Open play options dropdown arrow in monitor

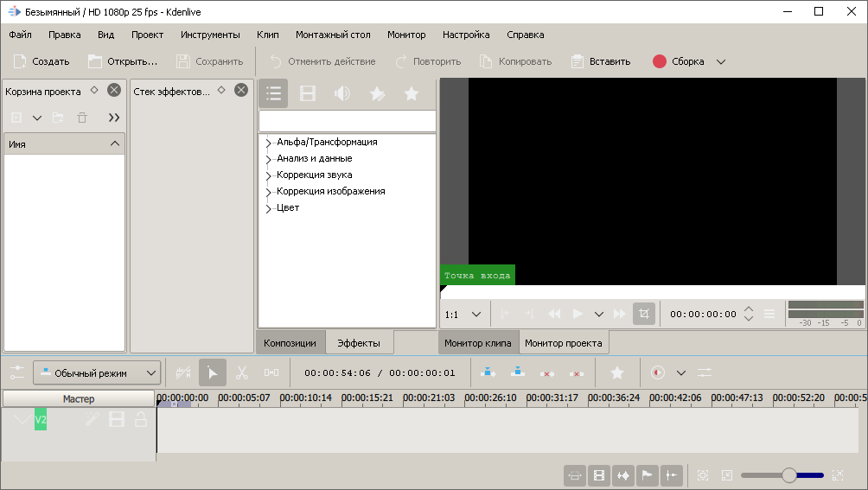(599, 314)
